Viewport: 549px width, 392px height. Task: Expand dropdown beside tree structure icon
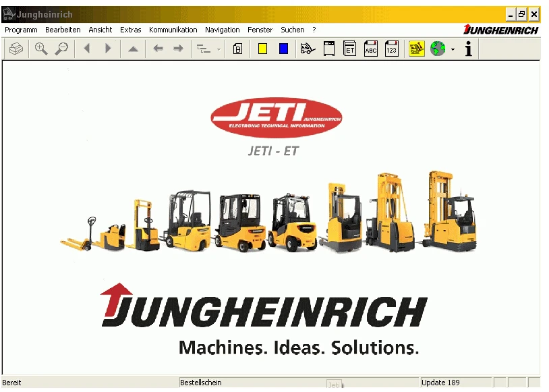click(x=219, y=49)
